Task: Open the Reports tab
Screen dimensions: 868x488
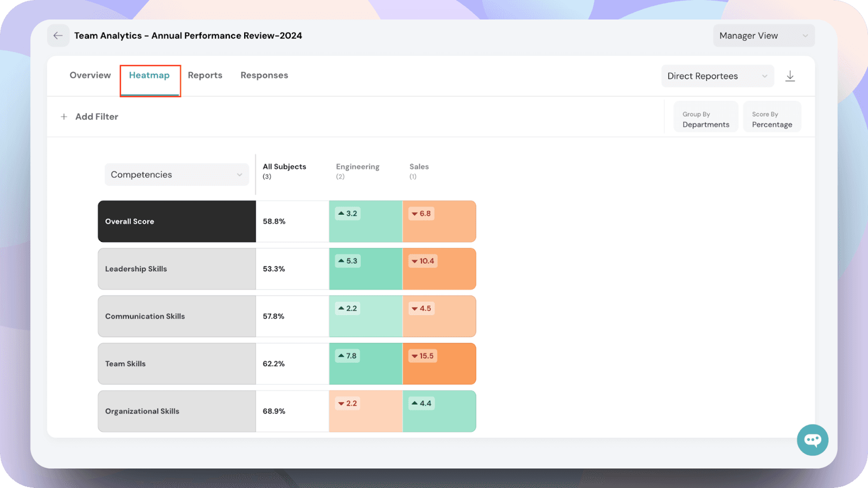Action: pyautogui.click(x=205, y=75)
